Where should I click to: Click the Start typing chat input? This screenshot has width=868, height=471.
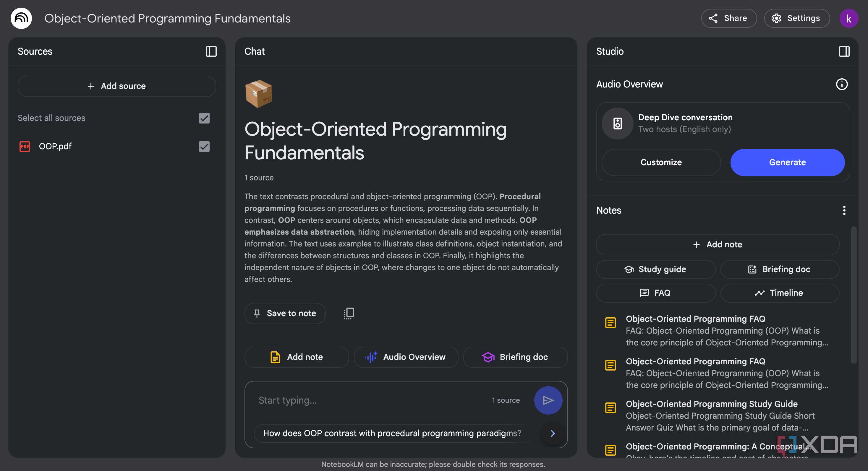click(x=371, y=400)
